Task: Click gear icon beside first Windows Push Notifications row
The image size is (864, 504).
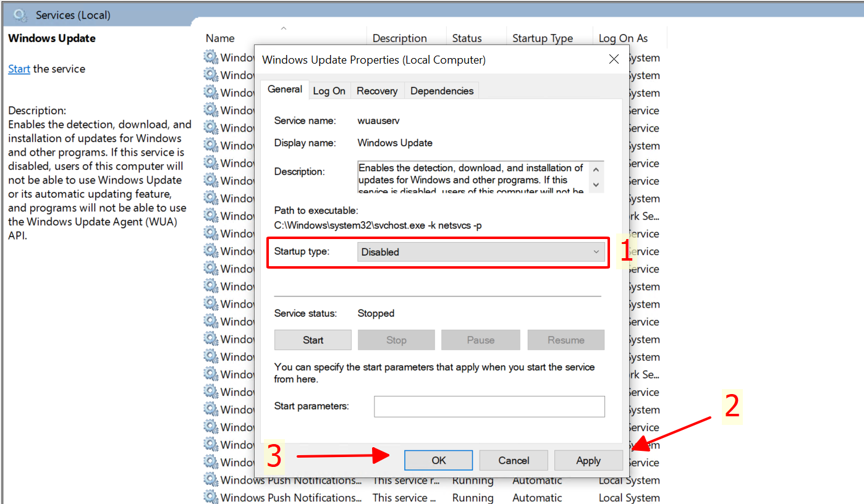Action: point(211,480)
